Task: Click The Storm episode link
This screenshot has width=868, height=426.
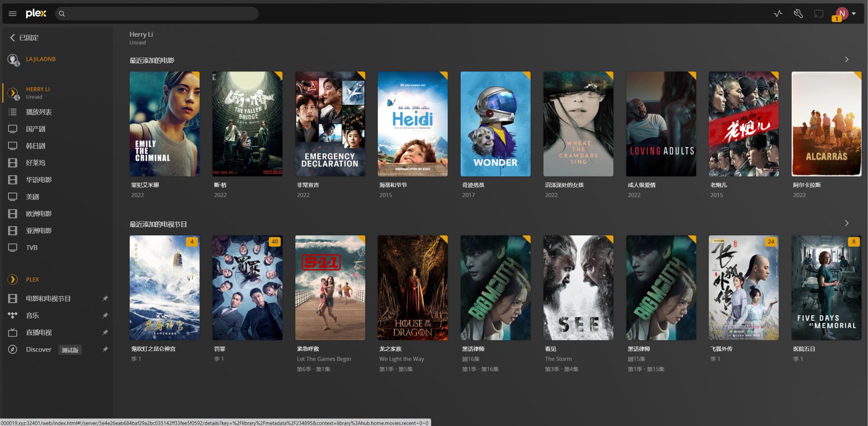Action: [x=558, y=359]
